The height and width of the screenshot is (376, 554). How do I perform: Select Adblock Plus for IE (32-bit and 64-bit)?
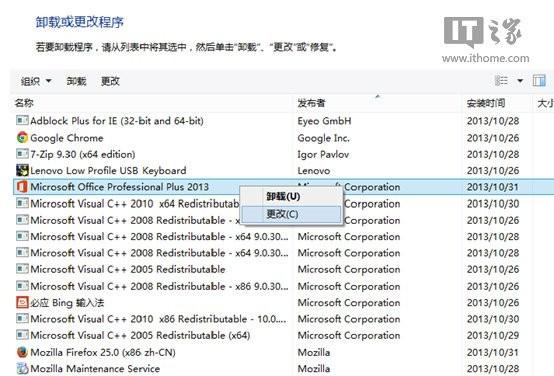click(117, 121)
